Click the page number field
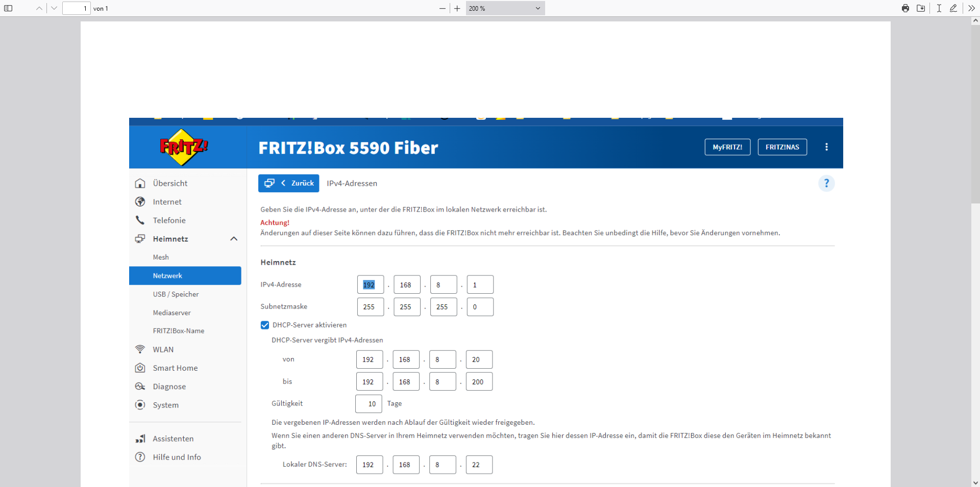The image size is (980, 487). 77,8
